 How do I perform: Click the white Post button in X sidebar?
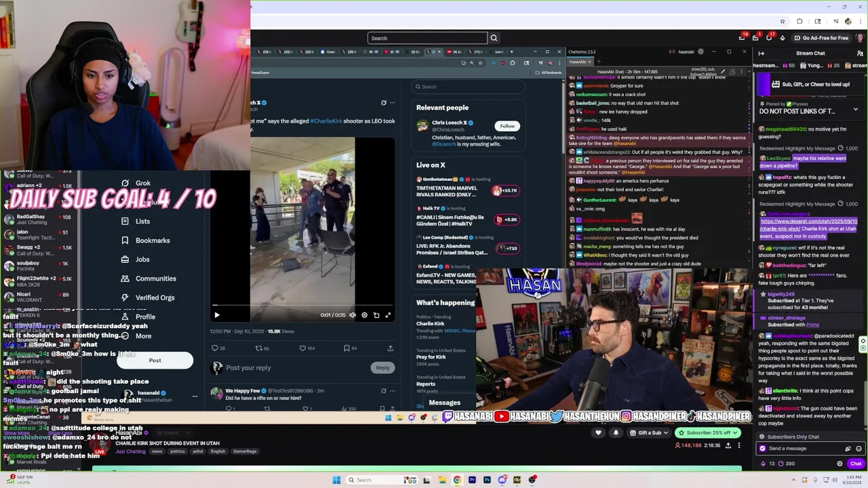[155, 361]
